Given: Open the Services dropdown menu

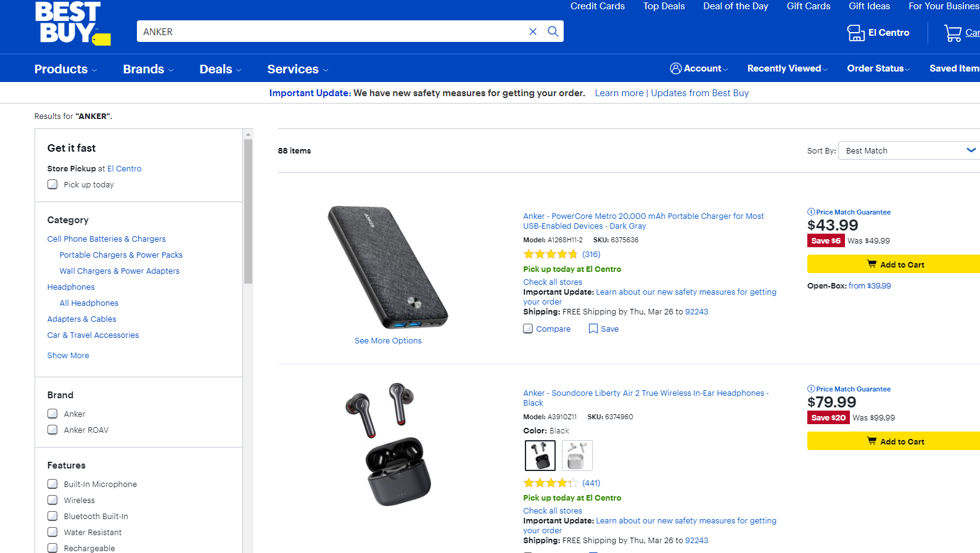Looking at the screenshot, I should coord(297,69).
